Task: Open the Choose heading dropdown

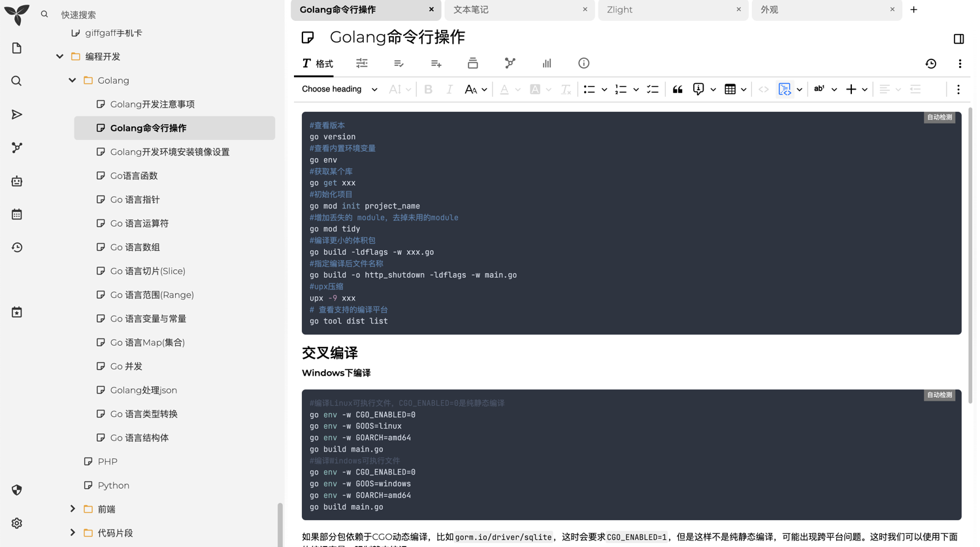Action: (x=339, y=90)
